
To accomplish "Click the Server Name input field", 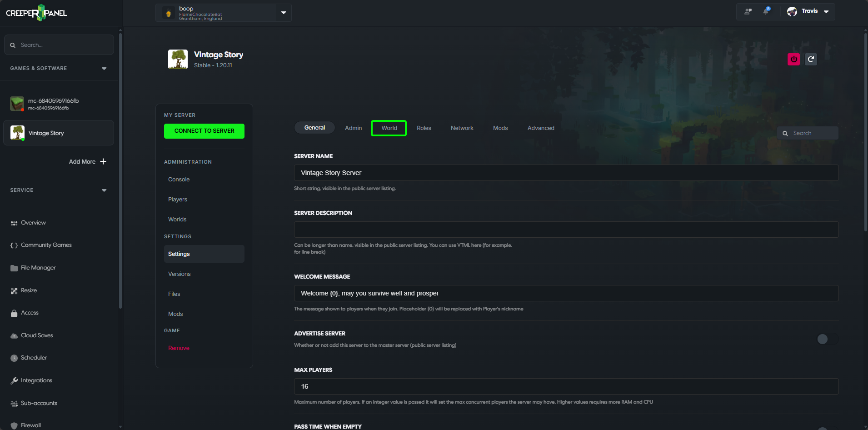I will 566,173.
